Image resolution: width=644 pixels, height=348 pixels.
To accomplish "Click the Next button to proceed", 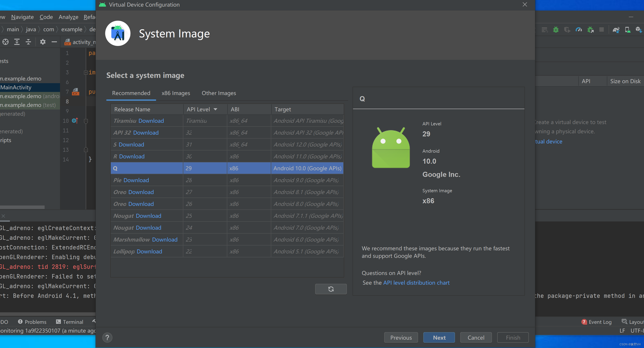I will tap(439, 337).
